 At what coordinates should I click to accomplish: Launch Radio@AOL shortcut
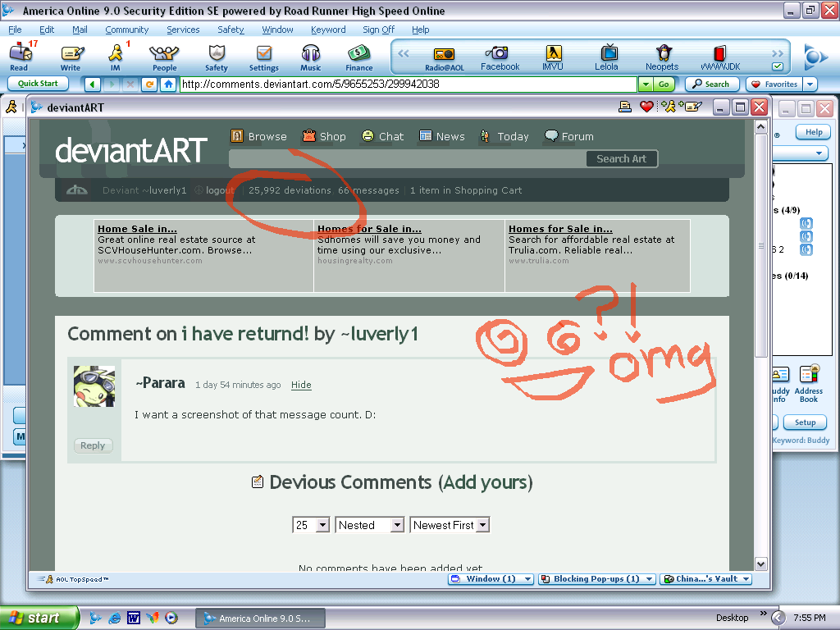pos(444,58)
